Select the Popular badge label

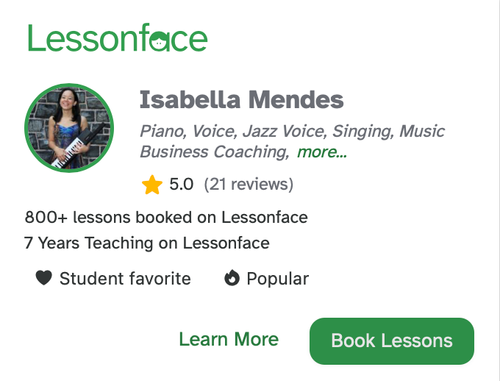pyautogui.click(x=278, y=279)
